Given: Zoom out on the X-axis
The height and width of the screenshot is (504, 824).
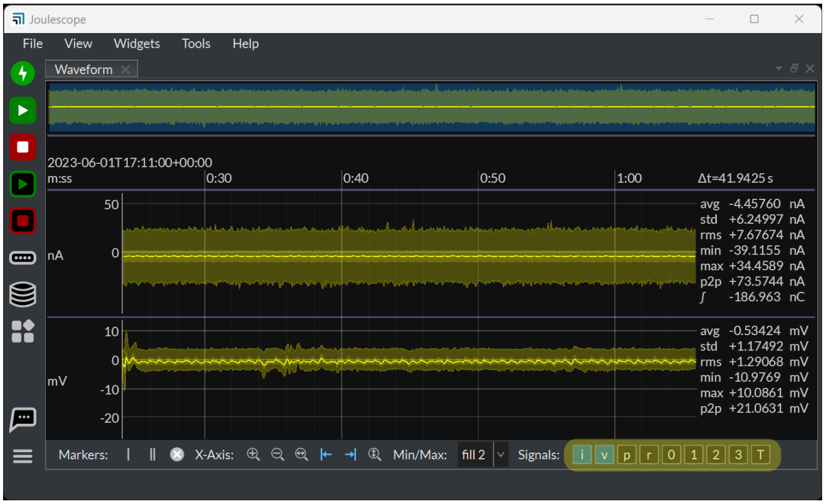Looking at the screenshot, I should (278, 454).
